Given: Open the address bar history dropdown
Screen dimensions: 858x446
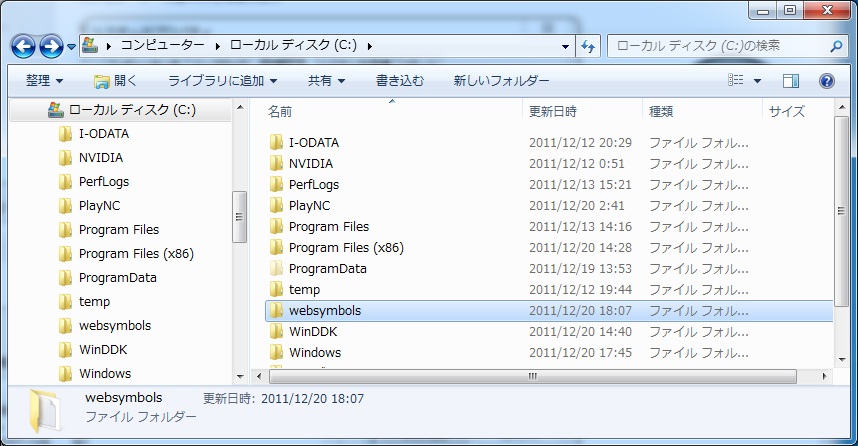Looking at the screenshot, I should tap(566, 46).
